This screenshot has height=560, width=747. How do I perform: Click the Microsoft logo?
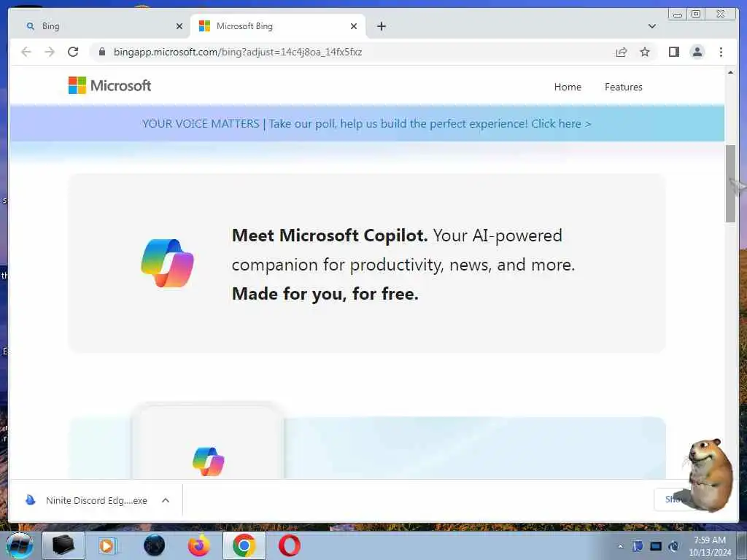[109, 86]
